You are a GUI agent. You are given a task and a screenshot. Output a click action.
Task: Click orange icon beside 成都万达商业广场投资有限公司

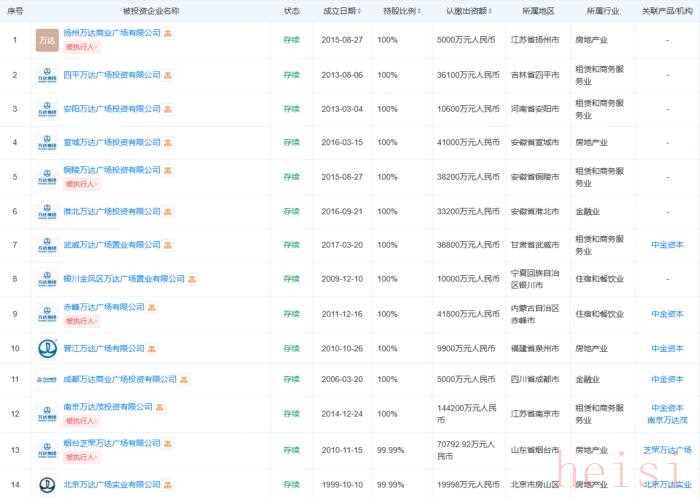pos(182,379)
